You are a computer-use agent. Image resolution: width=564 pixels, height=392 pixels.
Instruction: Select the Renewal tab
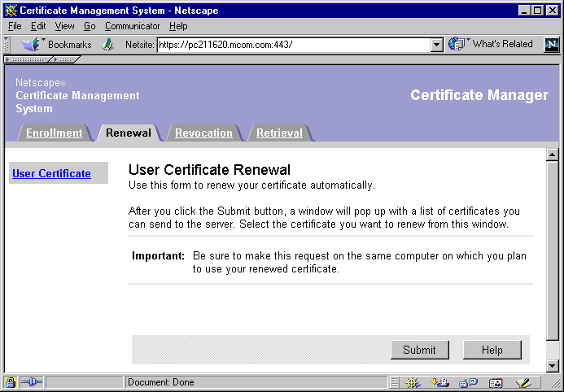[x=129, y=133]
